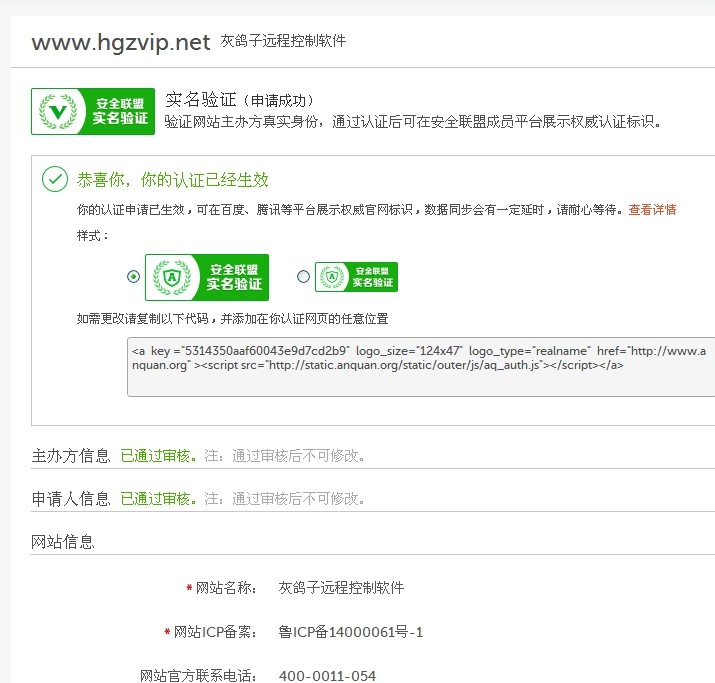Screen dimensions: 715x683
Task: Click the www.hgzvip.net domain title
Action: pos(121,42)
